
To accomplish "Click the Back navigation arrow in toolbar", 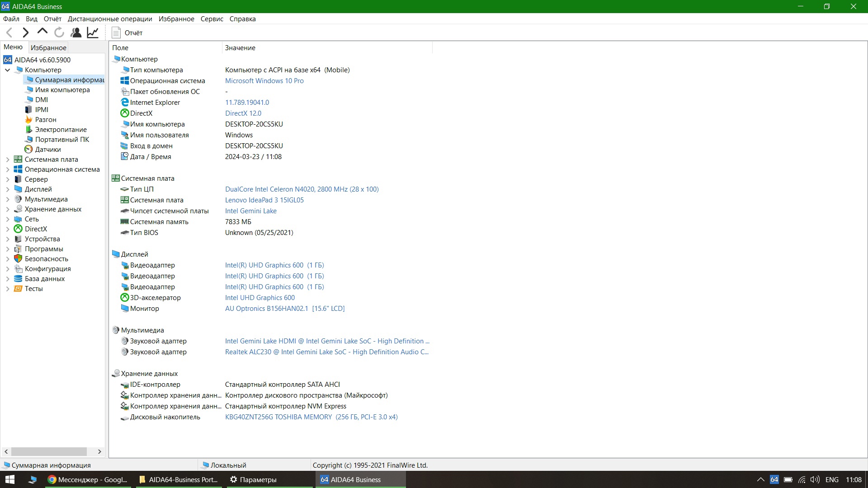I will [x=9, y=33].
